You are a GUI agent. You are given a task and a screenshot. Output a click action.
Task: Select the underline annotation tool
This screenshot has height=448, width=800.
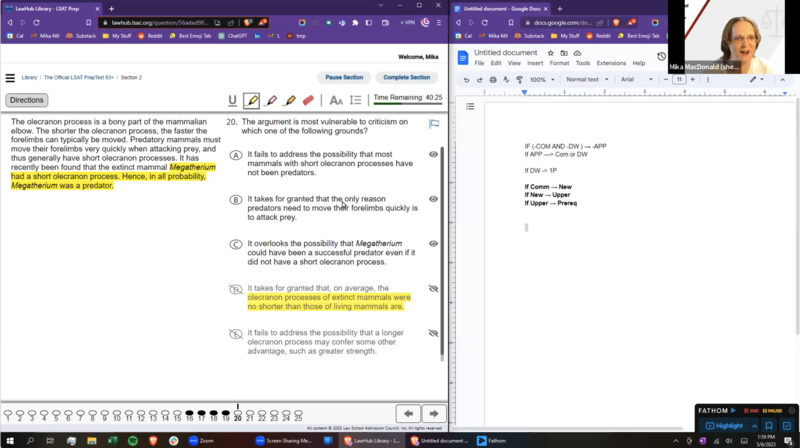point(233,100)
